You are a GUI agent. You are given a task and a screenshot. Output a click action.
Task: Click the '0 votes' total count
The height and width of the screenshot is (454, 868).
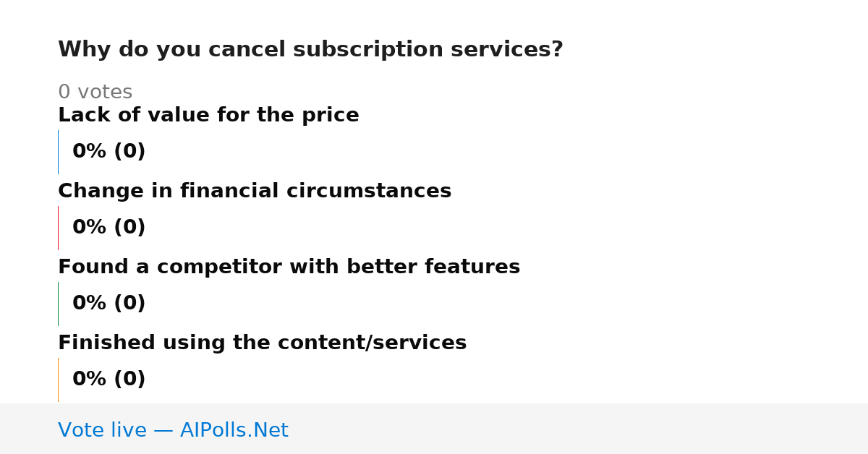coord(95,93)
